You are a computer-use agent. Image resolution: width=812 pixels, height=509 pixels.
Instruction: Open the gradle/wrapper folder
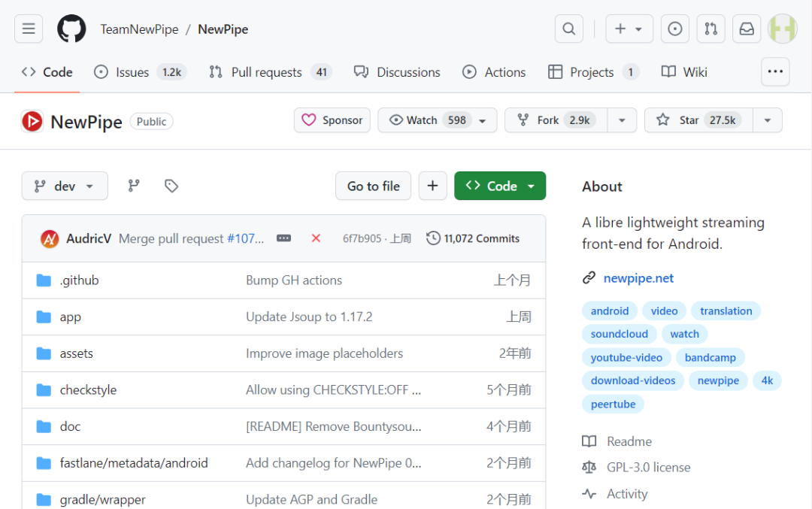point(102,500)
